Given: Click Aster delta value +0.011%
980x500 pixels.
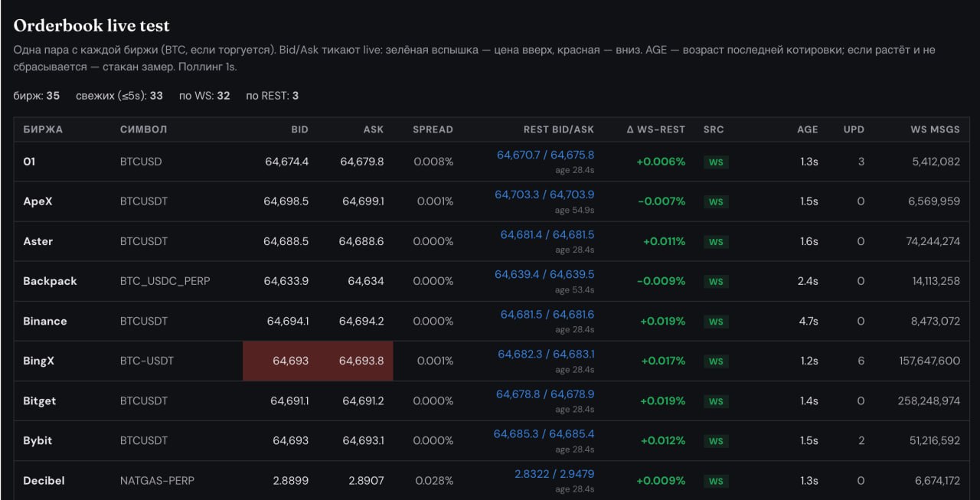Looking at the screenshot, I should 665,241.
